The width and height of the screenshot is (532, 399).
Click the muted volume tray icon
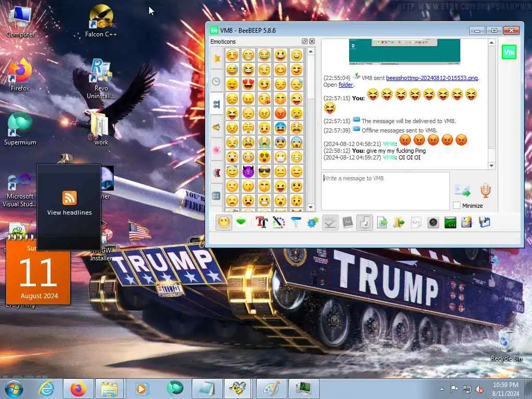pyautogui.click(x=480, y=390)
